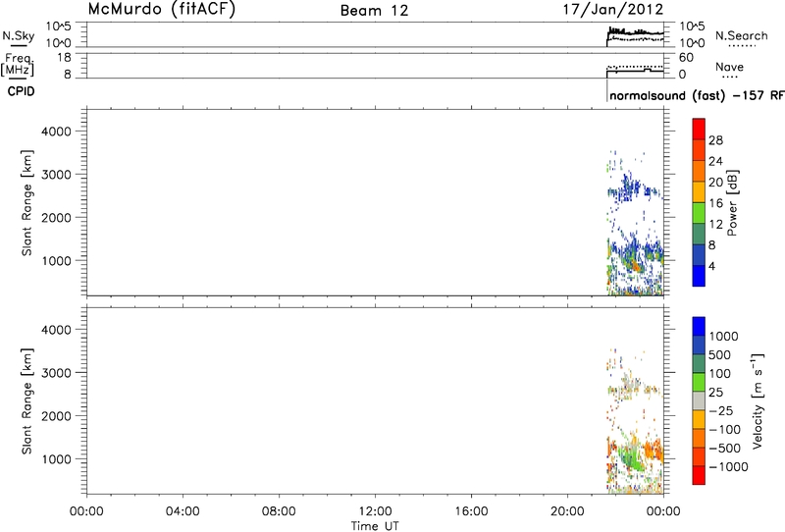Viewport: 785px width, 532px height.
Task: Click the N.Search legend label
Action: (x=742, y=35)
